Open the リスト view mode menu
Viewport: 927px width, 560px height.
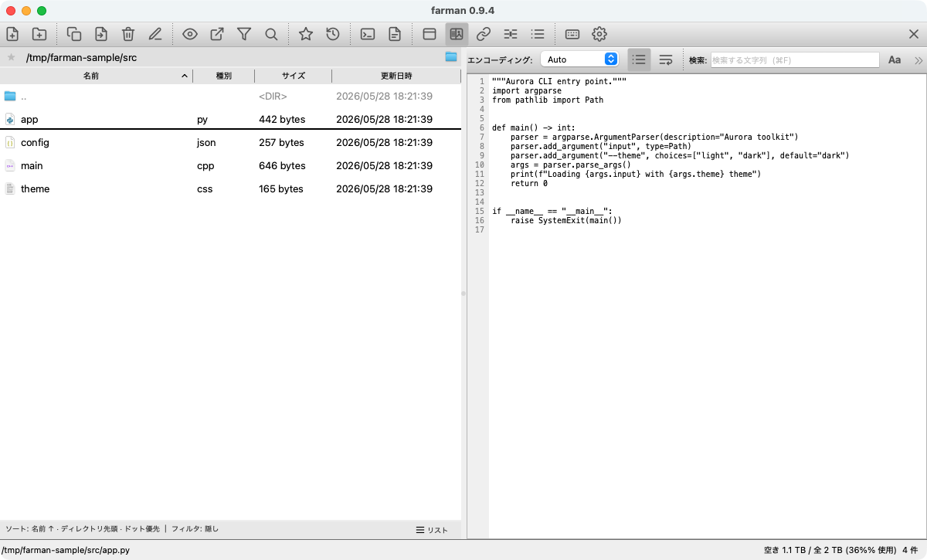(x=432, y=530)
